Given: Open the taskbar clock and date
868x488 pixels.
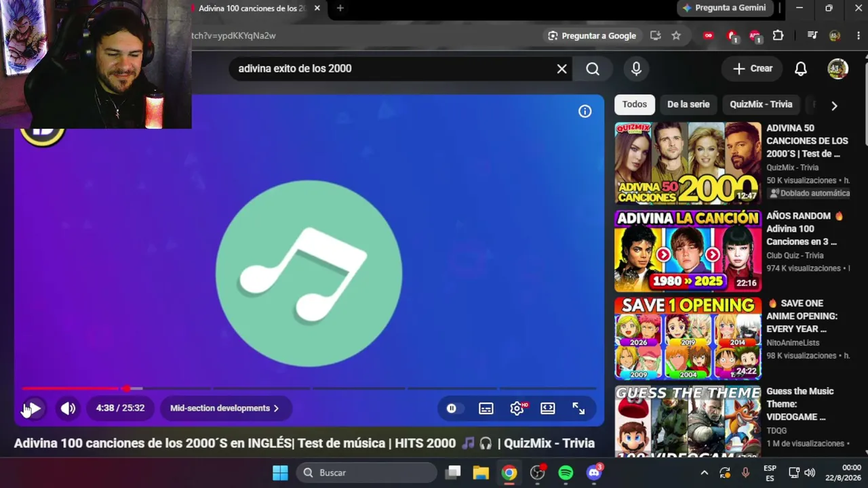Looking at the screenshot, I should pyautogui.click(x=842, y=472).
